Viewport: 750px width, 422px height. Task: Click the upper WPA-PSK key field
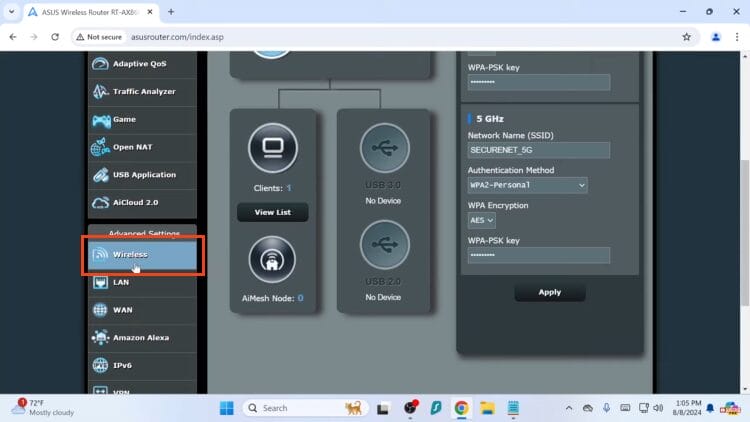(x=539, y=82)
